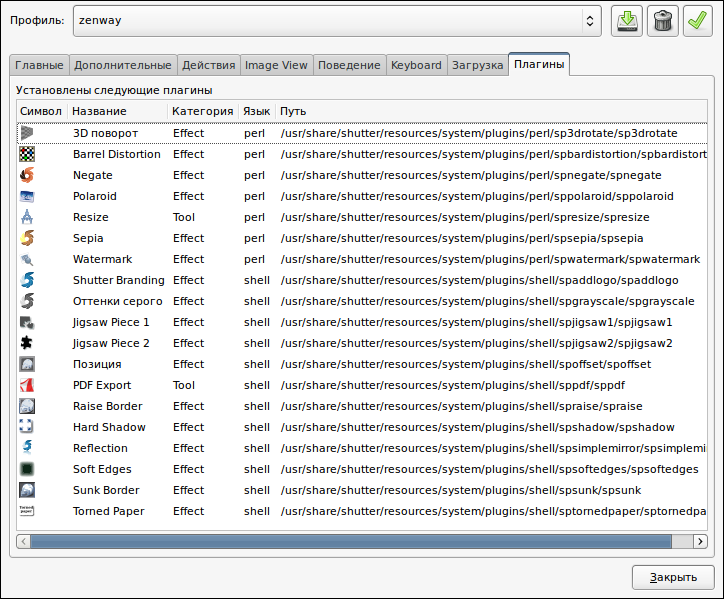The image size is (724, 599).
Task: Select the Плагины tab
Action: pos(539,64)
